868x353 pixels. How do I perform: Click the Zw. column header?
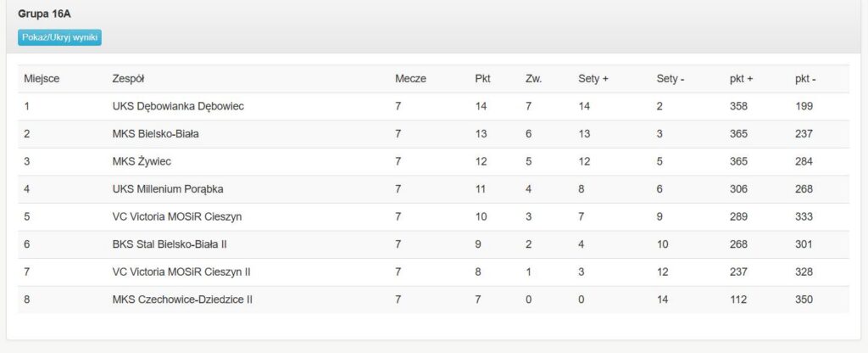[x=534, y=79]
